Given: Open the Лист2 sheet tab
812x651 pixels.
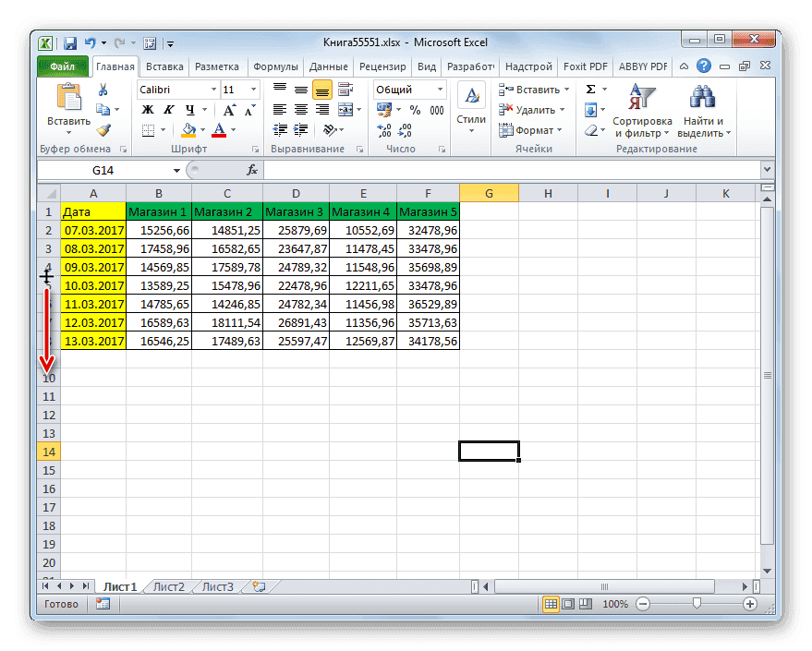Looking at the screenshot, I should [x=170, y=585].
